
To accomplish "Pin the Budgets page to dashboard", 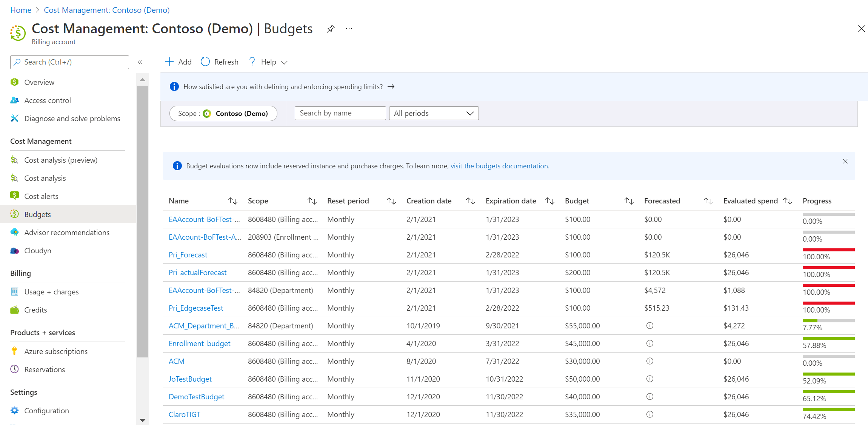I will coord(331,29).
